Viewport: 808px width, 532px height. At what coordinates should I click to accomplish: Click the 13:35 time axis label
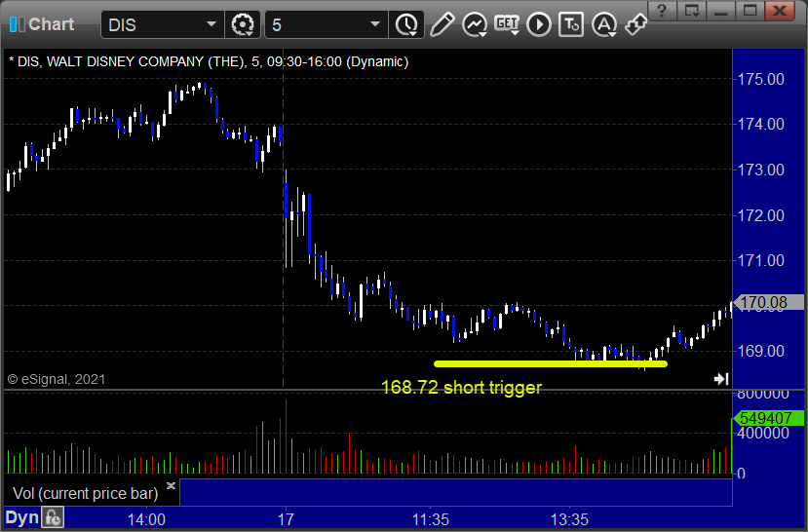[x=569, y=519]
